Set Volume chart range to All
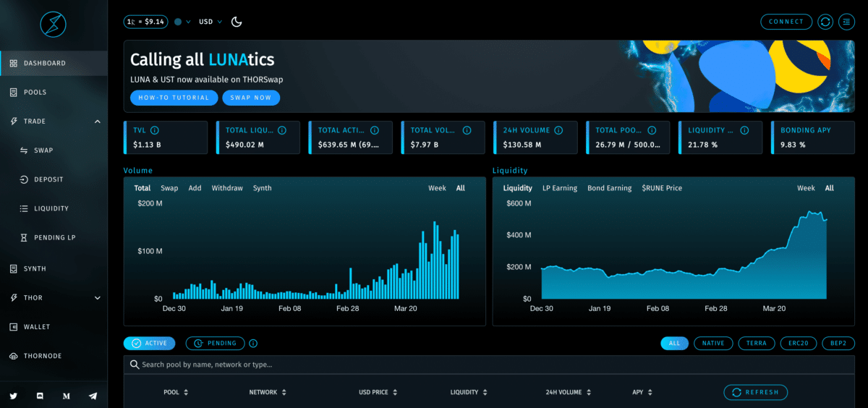The width and height of the screenshot is (868, 408). (461, 188)
